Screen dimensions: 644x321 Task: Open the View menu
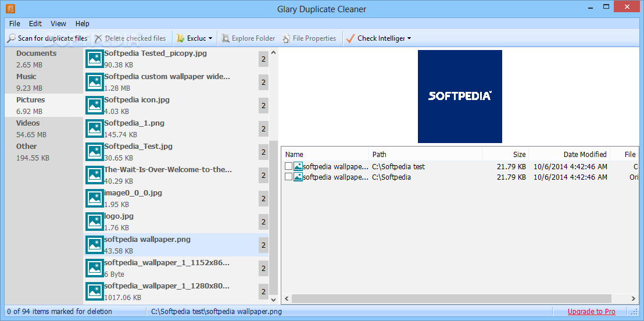click(x=58, y=23)
